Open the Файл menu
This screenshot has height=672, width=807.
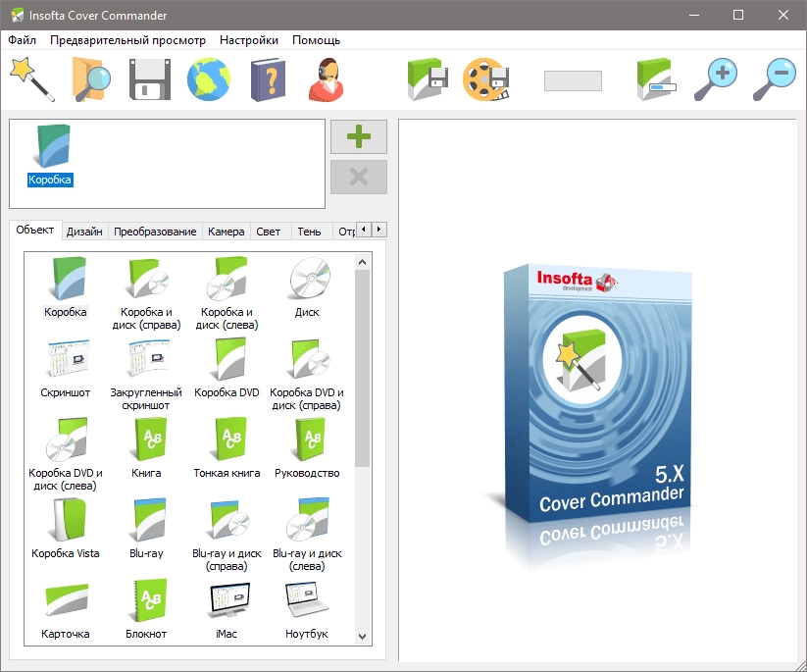(x=23, y=40)
